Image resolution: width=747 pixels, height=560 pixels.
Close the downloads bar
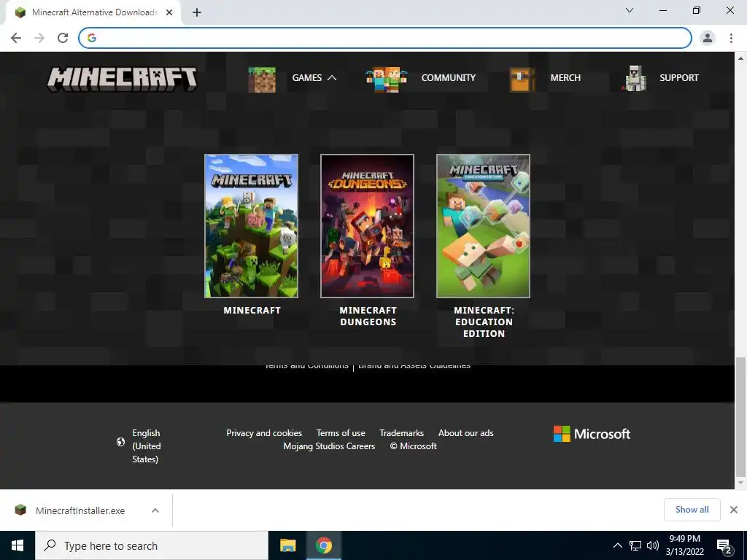(734, 510)
